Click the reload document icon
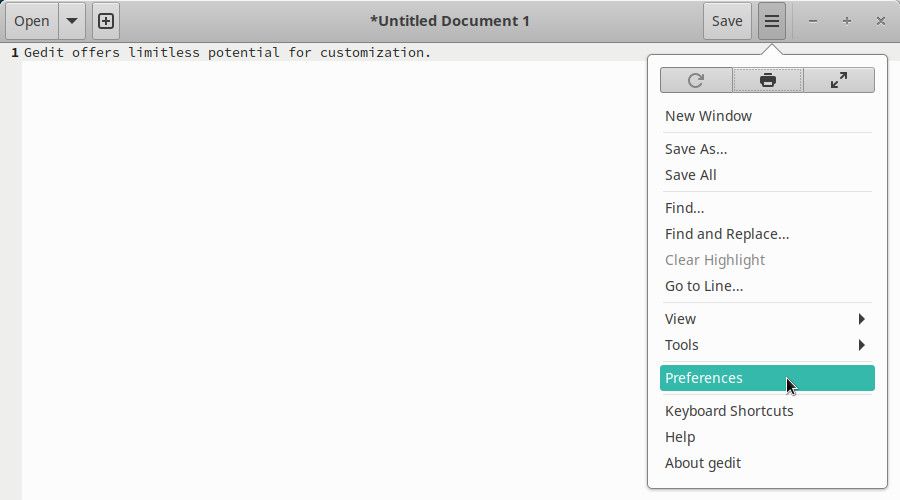 (x=696, y=80)
